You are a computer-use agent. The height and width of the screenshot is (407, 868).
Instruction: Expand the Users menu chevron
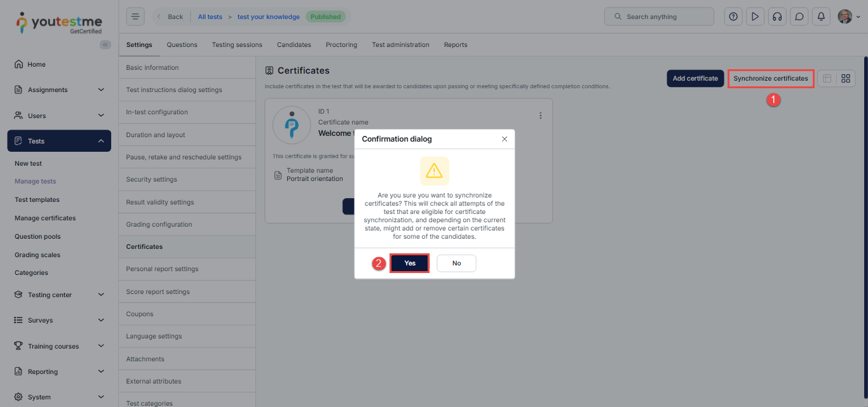[x=101, y=116]
